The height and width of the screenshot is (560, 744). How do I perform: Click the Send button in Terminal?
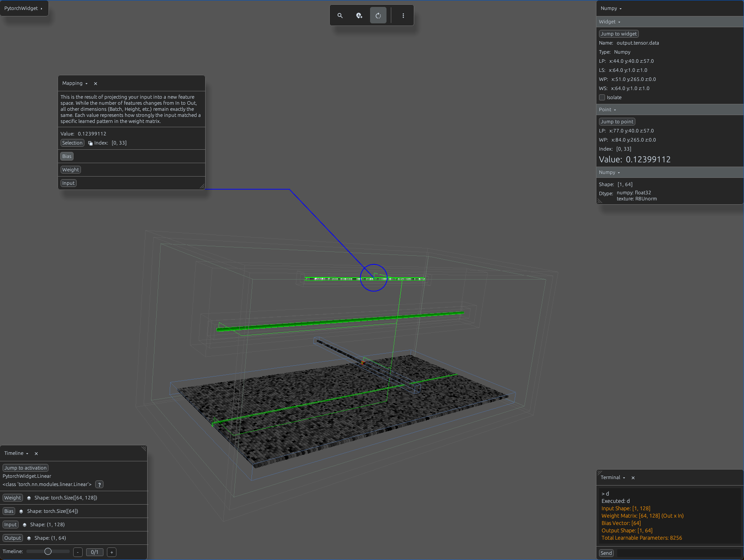click(606, 553)
